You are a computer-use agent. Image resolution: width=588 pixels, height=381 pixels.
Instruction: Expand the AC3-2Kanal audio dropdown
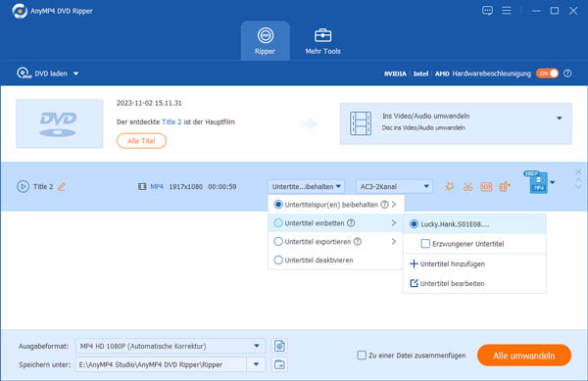pyautogui.click(x=394, y=186)
